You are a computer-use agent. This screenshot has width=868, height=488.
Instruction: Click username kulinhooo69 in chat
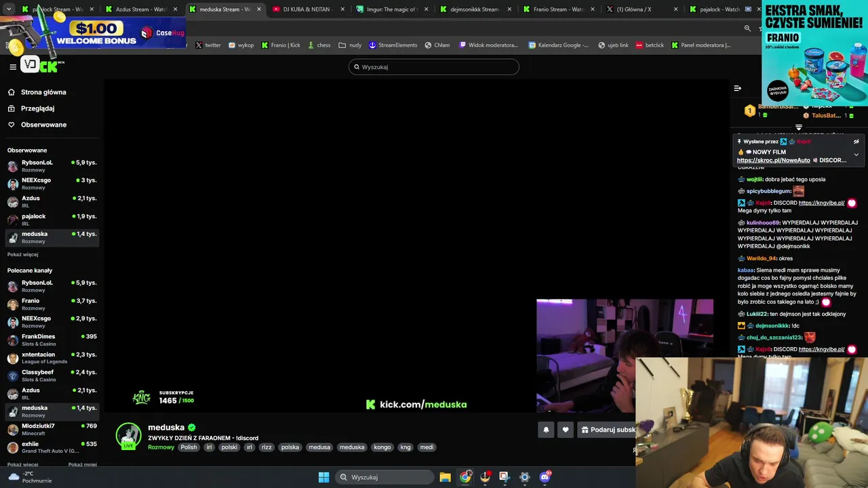pos(763,222)
